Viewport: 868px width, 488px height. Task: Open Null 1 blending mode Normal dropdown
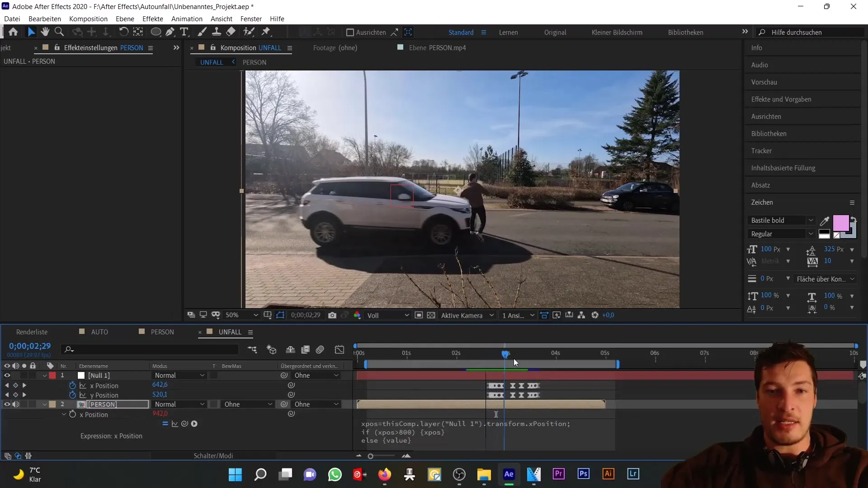coord(179,375)
